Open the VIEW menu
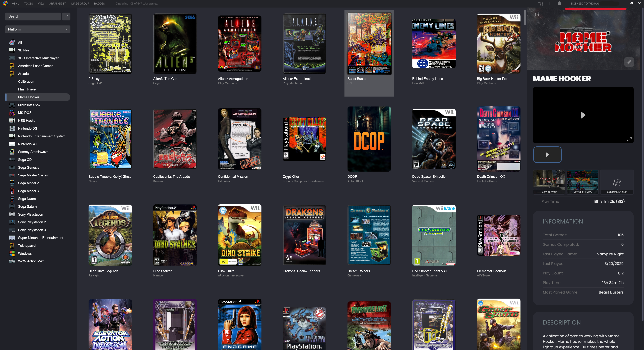 41,4
